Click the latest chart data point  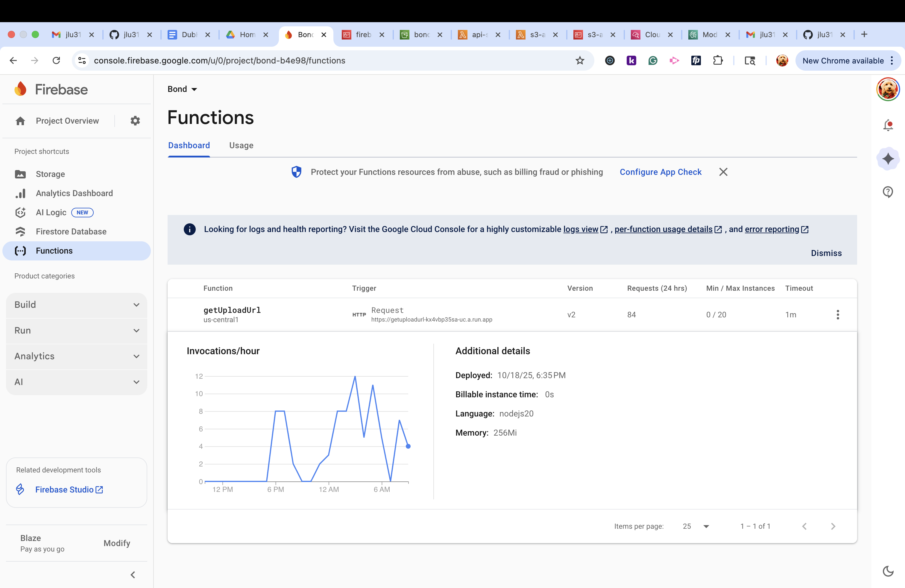pyautogui.click(x=408, y=446)
